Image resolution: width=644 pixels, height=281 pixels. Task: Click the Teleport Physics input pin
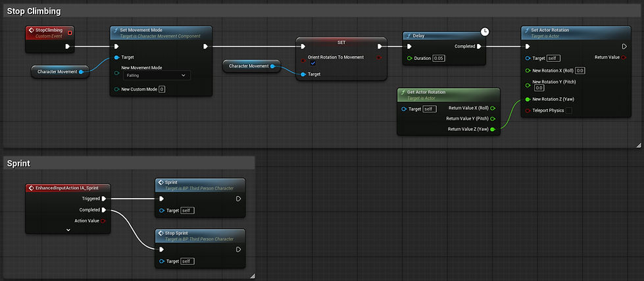(528, 111)
